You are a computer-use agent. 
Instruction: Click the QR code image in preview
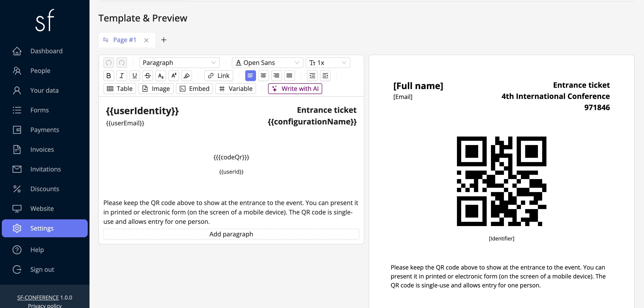click(x=501, y=181)
